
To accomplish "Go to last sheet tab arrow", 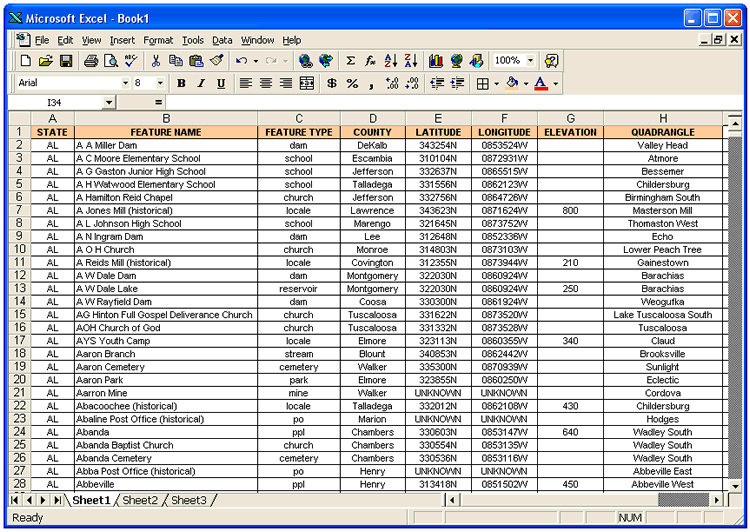I will click(58, 500).
